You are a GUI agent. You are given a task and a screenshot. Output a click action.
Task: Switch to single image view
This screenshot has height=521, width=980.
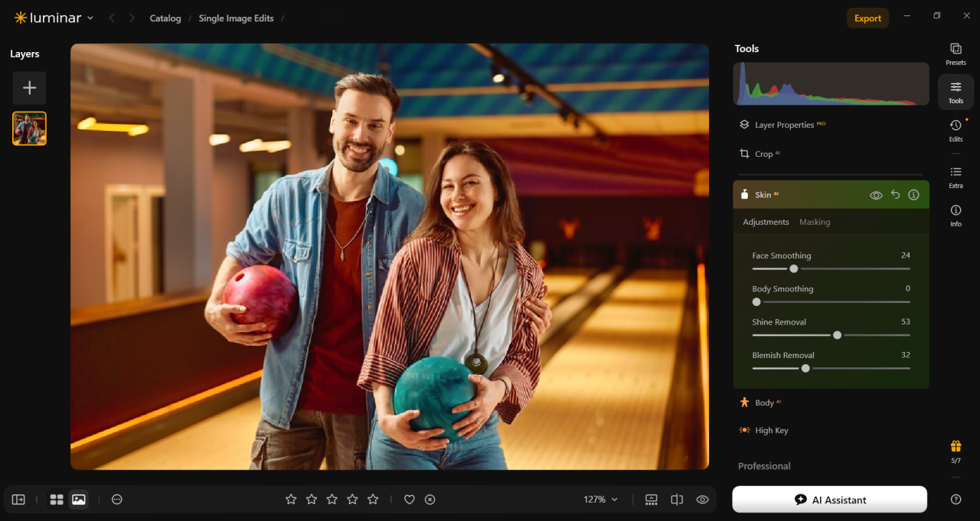click(79, 500)
